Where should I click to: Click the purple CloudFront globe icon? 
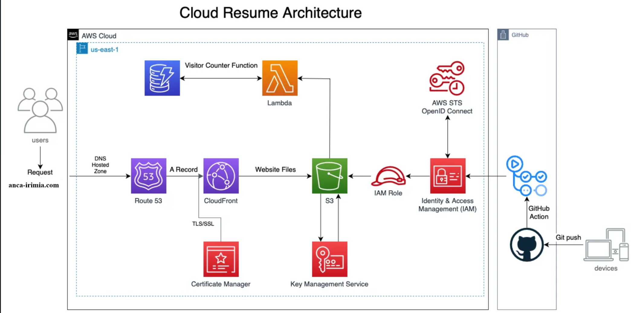tap(221, 176)
